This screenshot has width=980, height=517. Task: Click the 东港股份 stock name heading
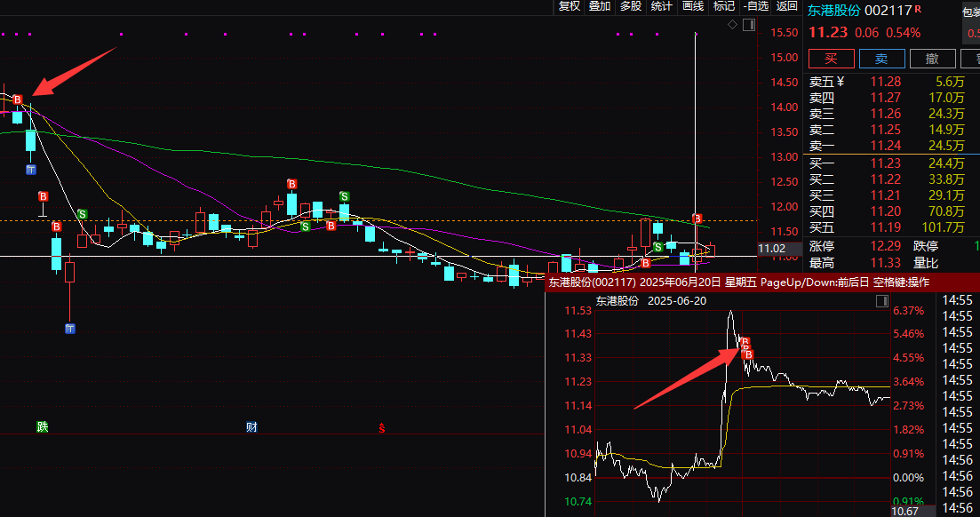tap(833, 11)
